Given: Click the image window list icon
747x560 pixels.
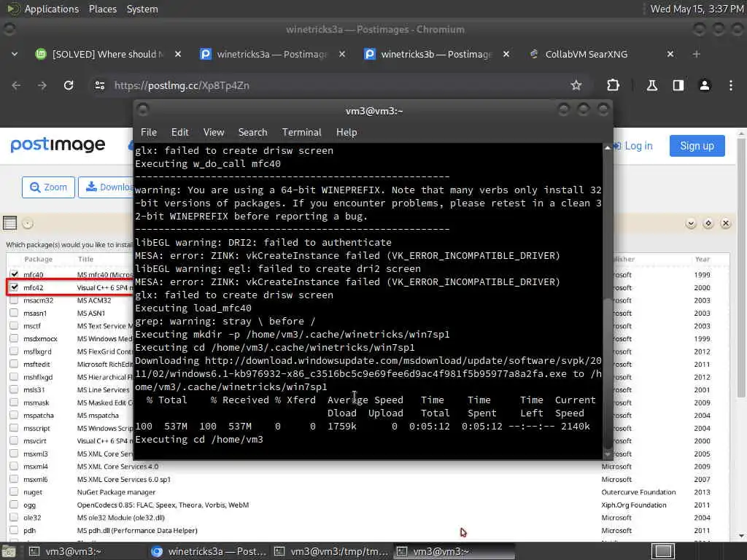Looking at the screenshot, I should pos(9,223).
